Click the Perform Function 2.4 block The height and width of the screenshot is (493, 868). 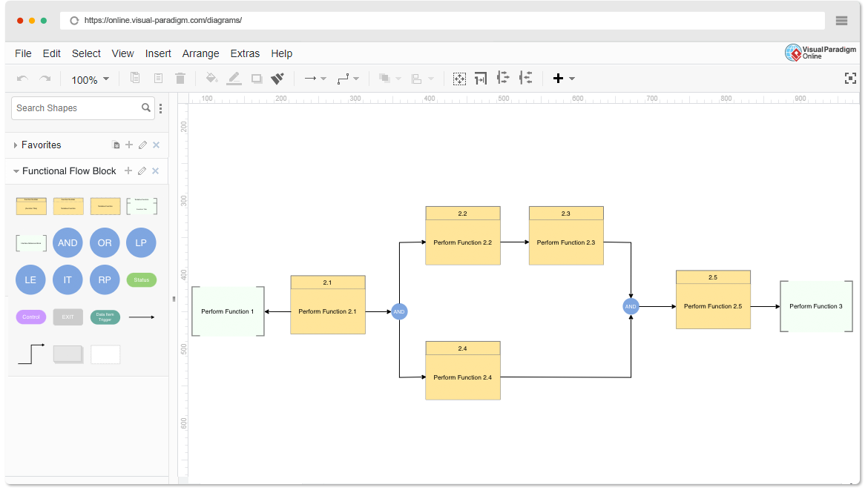click(x=463, y=371)
